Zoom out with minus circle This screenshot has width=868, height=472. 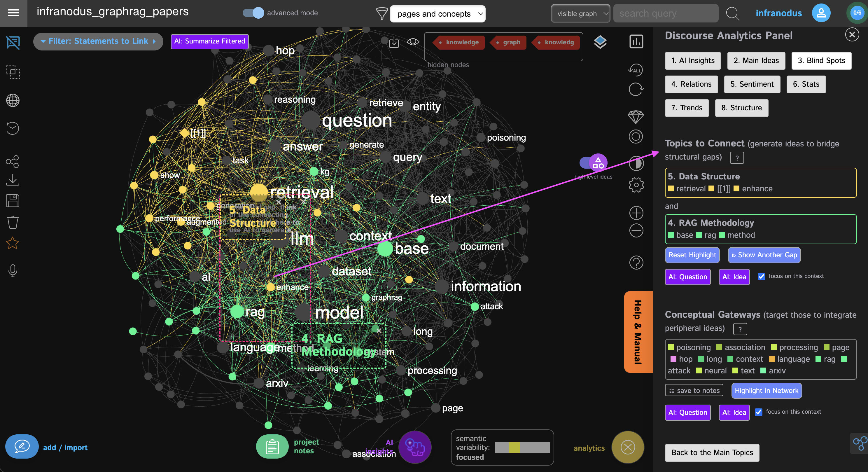(636, 230)
